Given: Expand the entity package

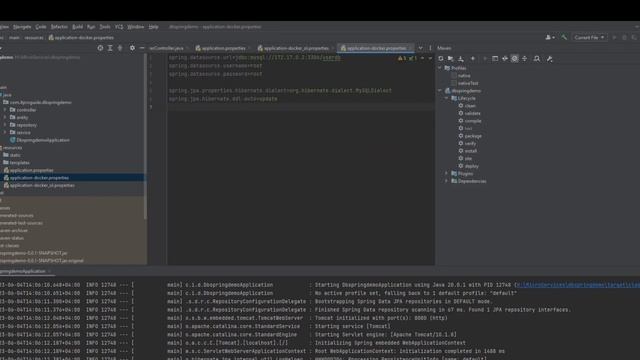Looking at the screenshot, I should [5, 118].
